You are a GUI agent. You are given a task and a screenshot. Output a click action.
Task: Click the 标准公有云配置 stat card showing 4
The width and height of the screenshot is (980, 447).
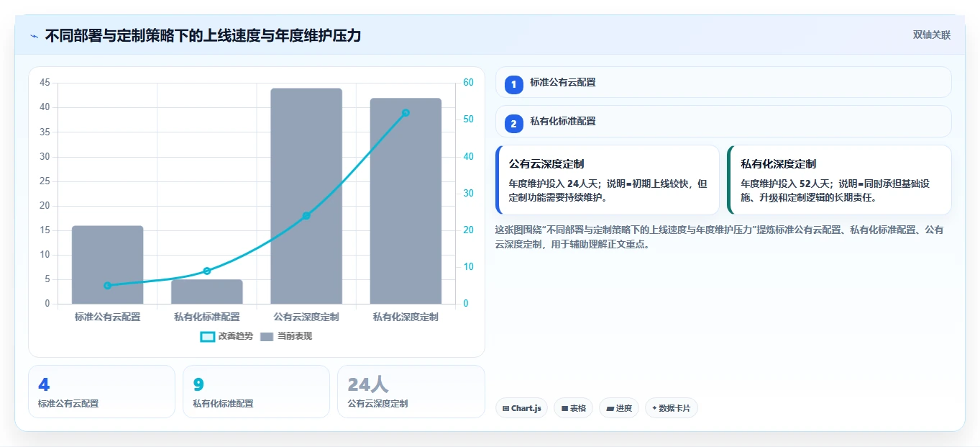click(x=101, y=392)
